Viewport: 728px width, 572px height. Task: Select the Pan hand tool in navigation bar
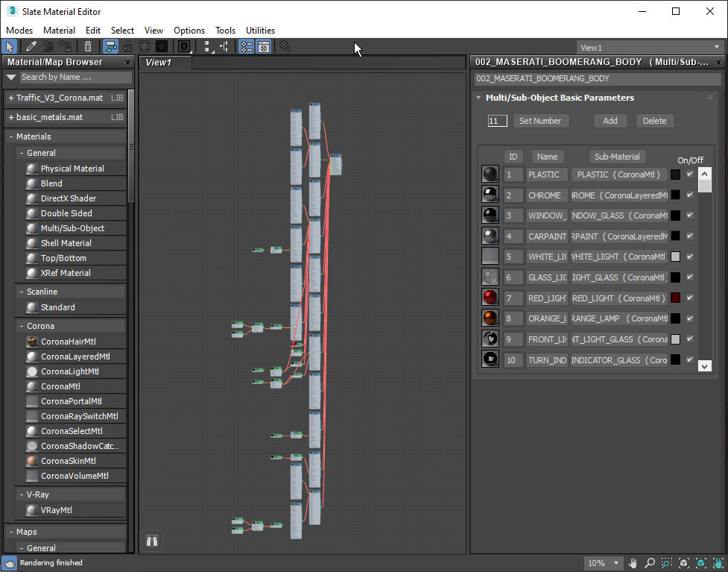[x=633, y=563]
